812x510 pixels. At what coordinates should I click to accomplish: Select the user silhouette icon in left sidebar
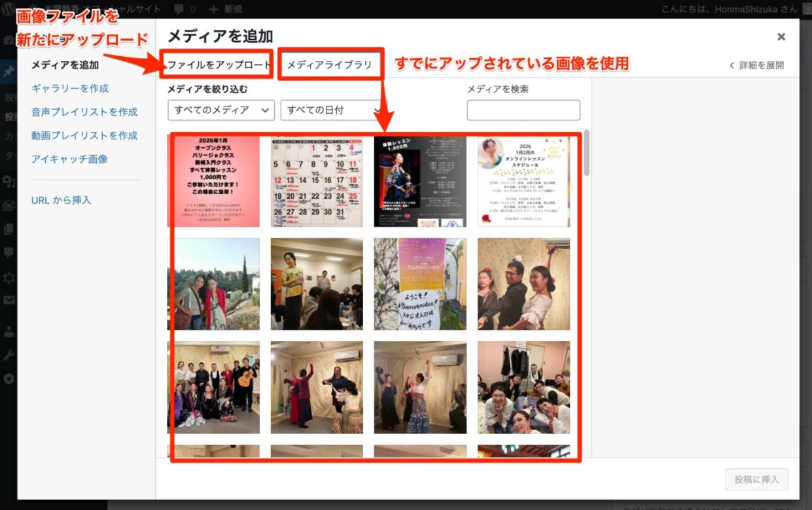9,331
